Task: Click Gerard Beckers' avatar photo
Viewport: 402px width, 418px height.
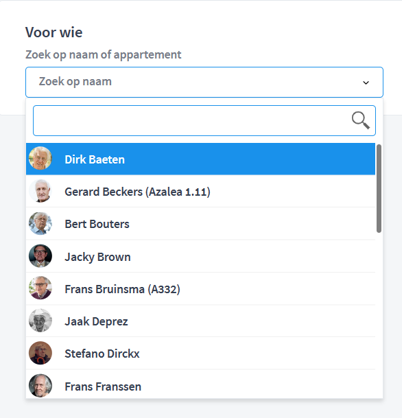Action: pyautogui.click(x=40, y=191)
